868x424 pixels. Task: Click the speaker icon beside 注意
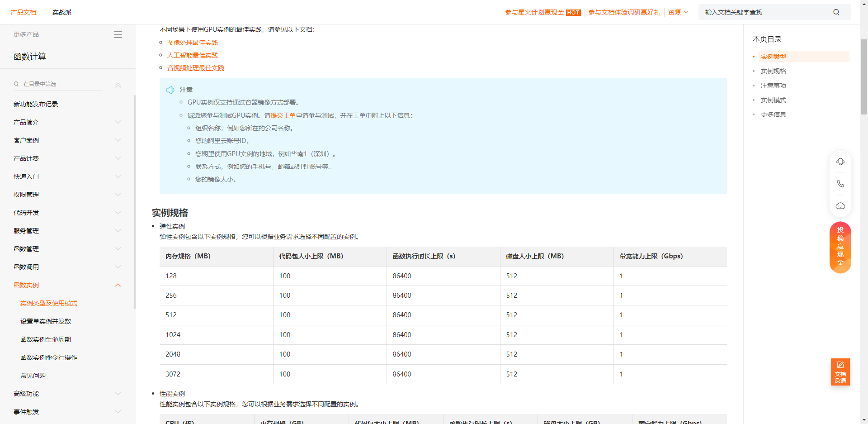point(170,90)
